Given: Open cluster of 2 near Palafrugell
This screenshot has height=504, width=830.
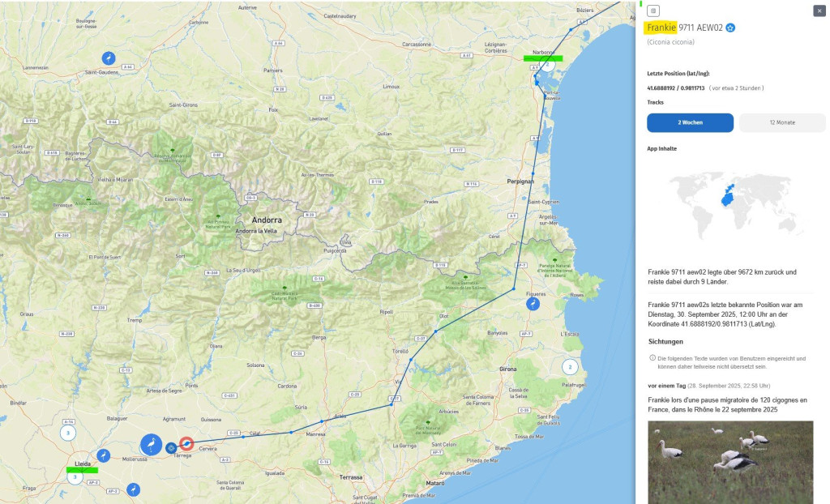Looking at the screenshot, I should [x=569, y=367].
